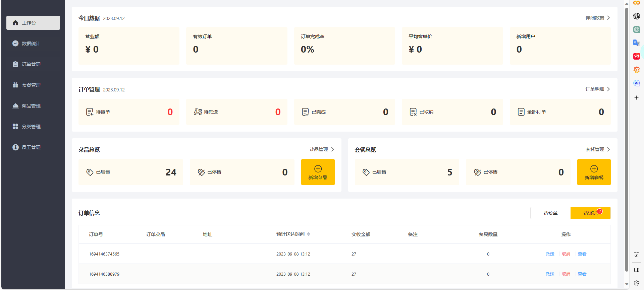644x290 pixels.
Task: Click 派送 for order 1694146374565
Action: [x=550, y=254]
